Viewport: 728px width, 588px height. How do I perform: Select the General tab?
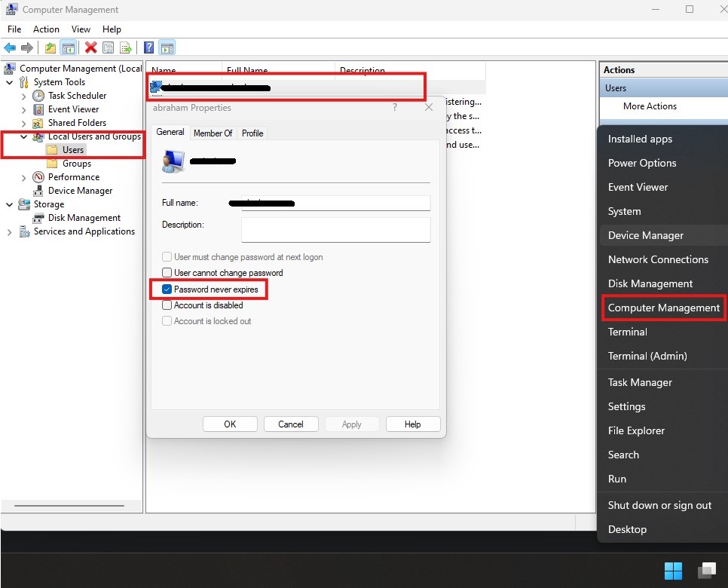pos(170,132)
